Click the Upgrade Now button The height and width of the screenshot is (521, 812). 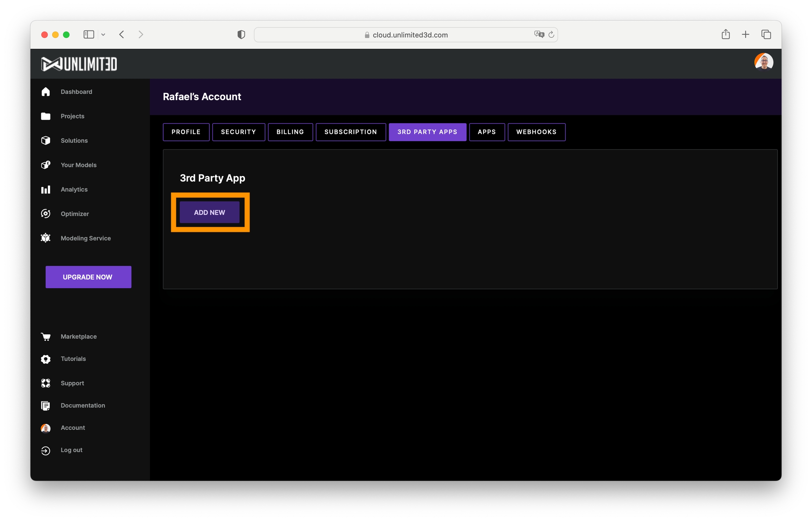[88, 277]
